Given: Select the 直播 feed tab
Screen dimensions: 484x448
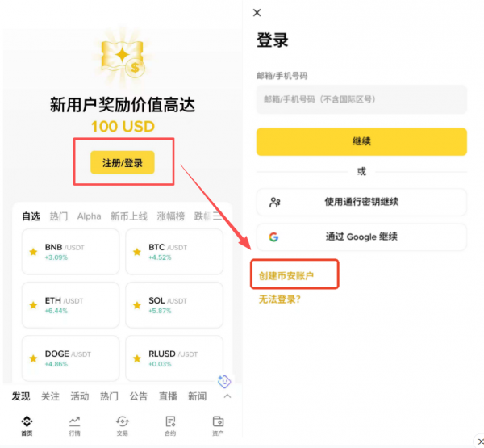Looking at the screenshot, I should (168, 396).
